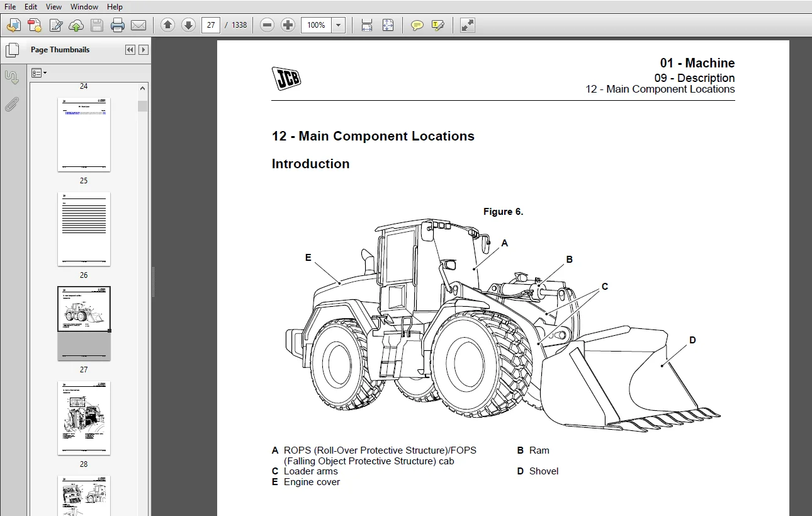This screenshot has width=812, height=516.
Task: Click the Email envelope icon
Action: 138,25
